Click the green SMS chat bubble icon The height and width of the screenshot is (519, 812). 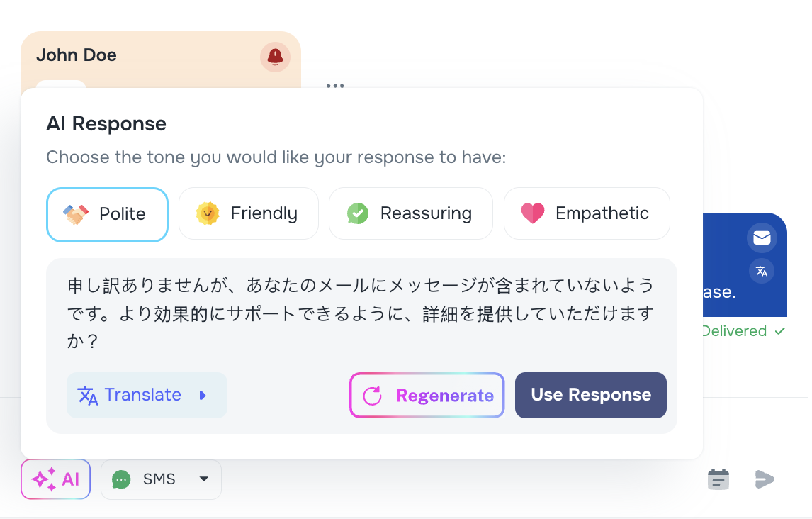121,479
